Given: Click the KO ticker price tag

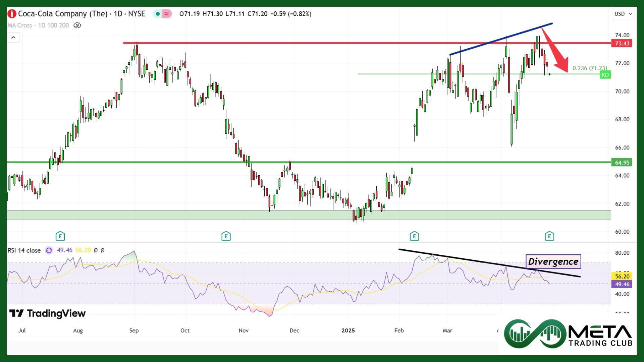Looking at the screenshot, I should coord(605,75).
